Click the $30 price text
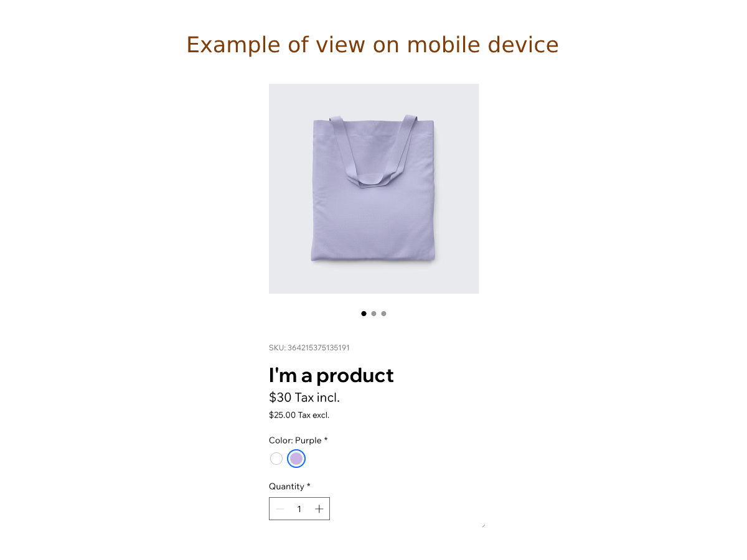Viewport: 747px width, 560px height. tap(280, 398)
